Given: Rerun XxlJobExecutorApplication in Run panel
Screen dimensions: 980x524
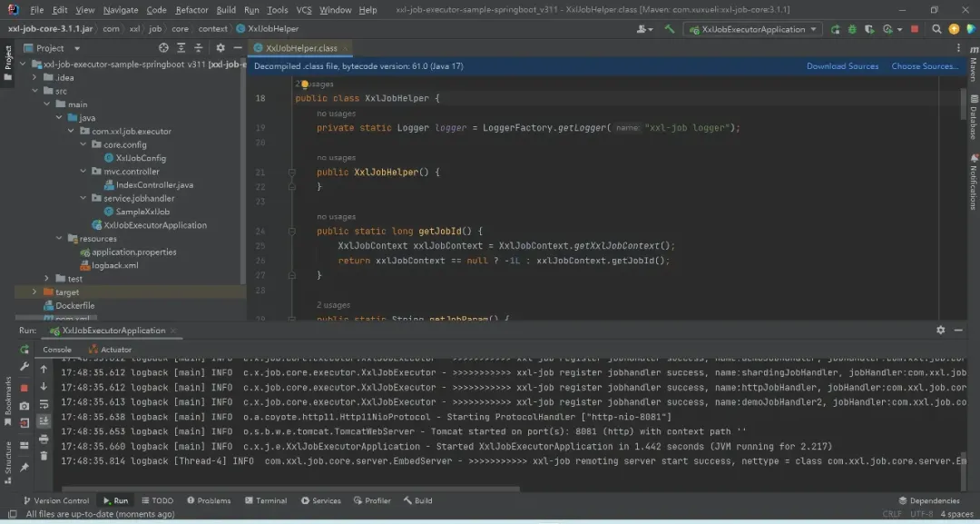Looking at the screenshot, I should [24, 349].
